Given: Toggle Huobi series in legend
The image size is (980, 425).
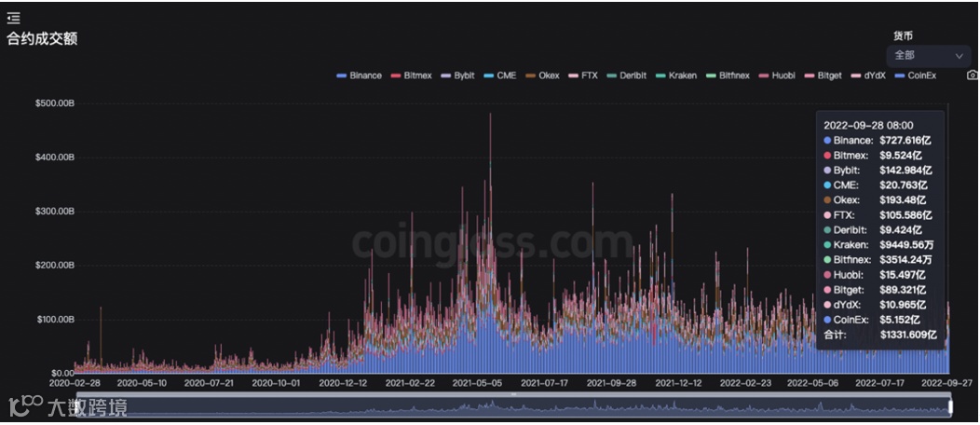Looking at the screenshot, I should (776, 75).
